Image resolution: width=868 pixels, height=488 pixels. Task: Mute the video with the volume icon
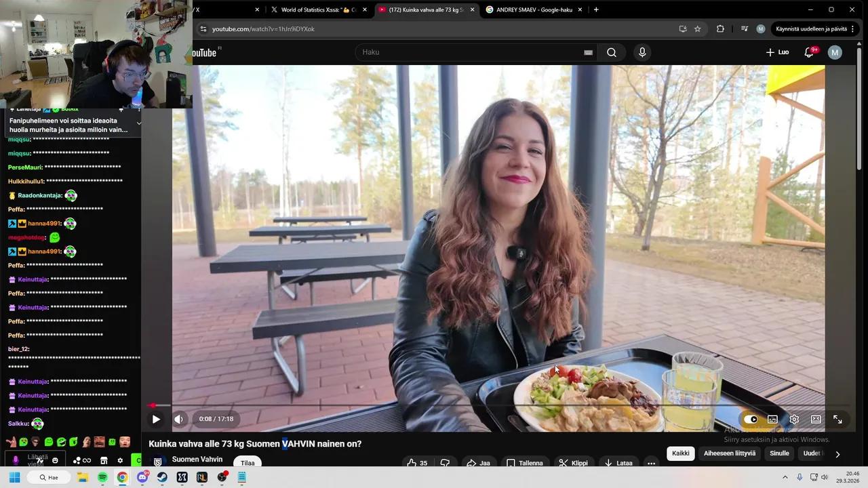[x=179, y=420]
